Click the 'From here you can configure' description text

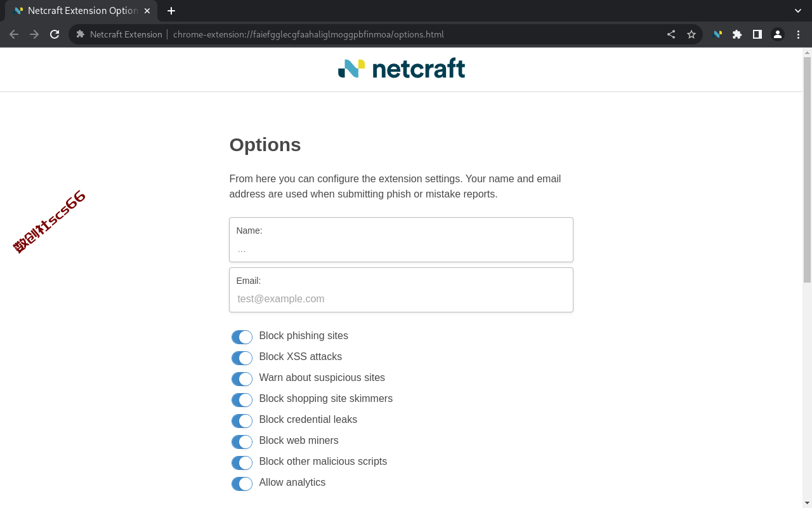coord(395,186)
